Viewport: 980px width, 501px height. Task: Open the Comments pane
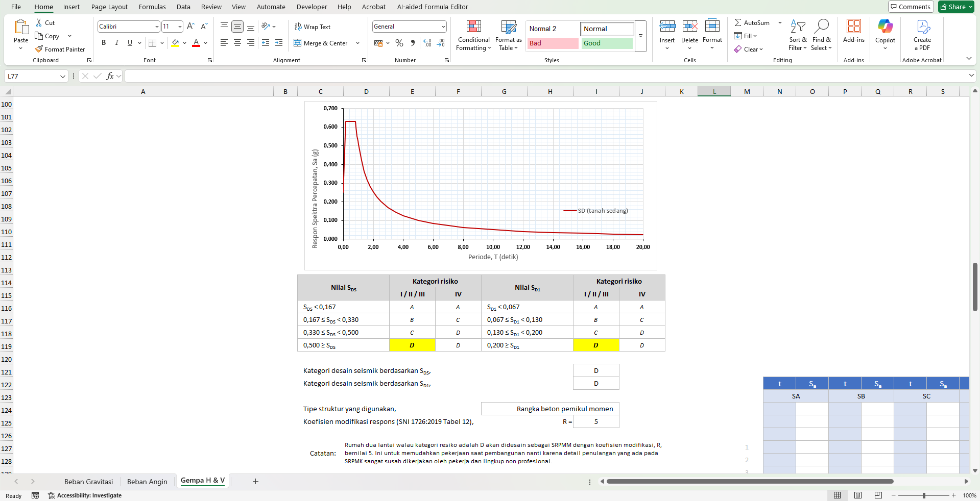coord(911,7)
